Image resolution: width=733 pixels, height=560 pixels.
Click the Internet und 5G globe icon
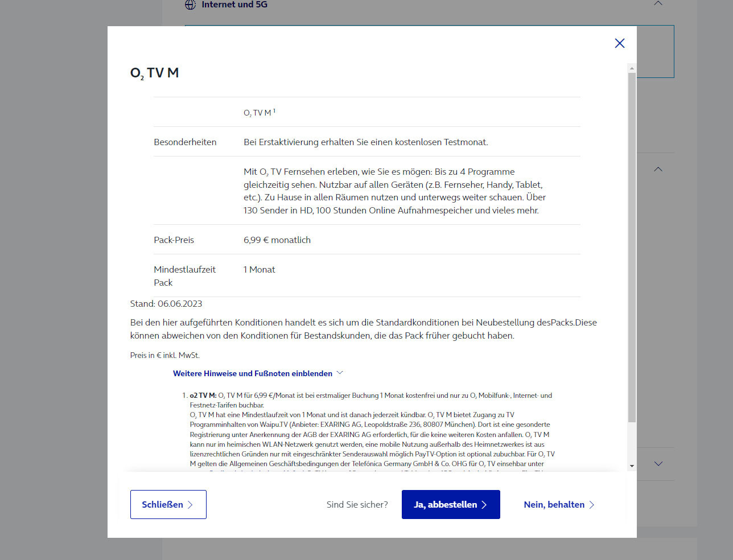[191, 5]
